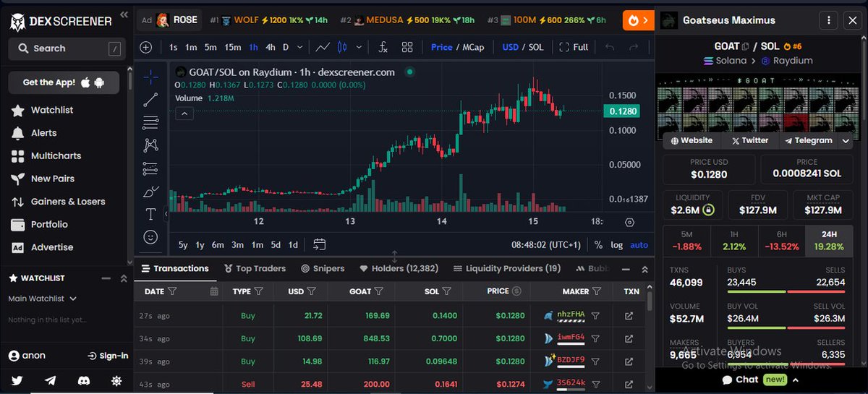Select the text annotation tool

pyautogui.click(x=150, y=214)
